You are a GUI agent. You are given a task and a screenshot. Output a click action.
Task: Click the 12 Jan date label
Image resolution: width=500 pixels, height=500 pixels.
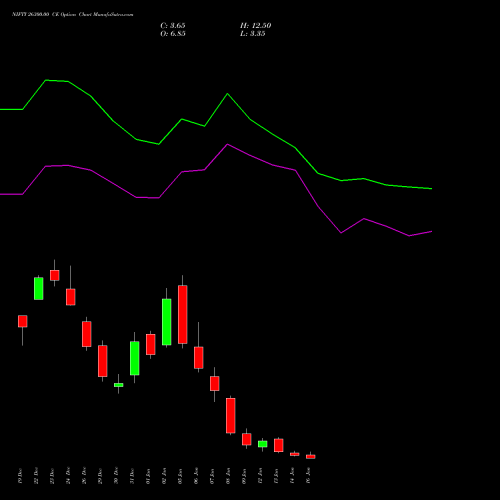click(x=260, y=476)
